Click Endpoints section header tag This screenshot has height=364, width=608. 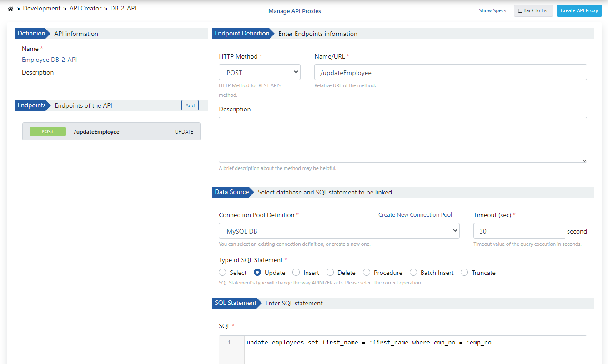[32, 105]
